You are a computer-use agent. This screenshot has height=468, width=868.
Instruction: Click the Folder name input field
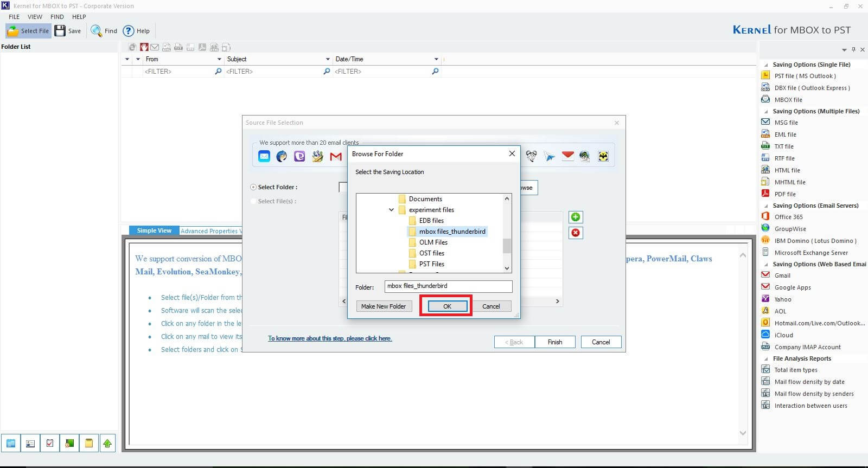click(448, 286)
